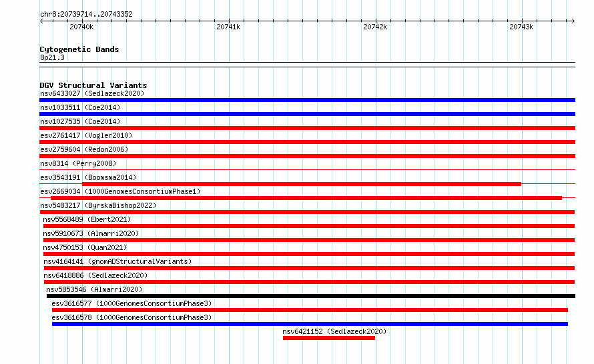Viewport: 594px width, 364px height.
Task: Click the blue bar under nsv1033511
Action: 307,114
